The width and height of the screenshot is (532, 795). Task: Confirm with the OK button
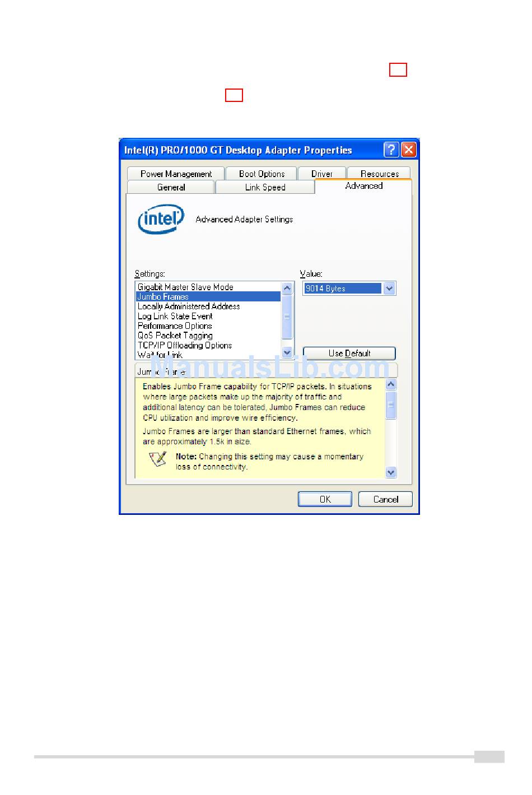(325, 499)
